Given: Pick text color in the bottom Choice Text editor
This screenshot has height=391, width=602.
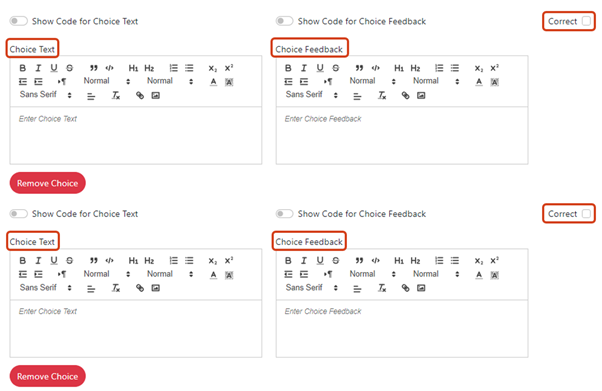Looking at the screenshot, I should tap(213, 275).
